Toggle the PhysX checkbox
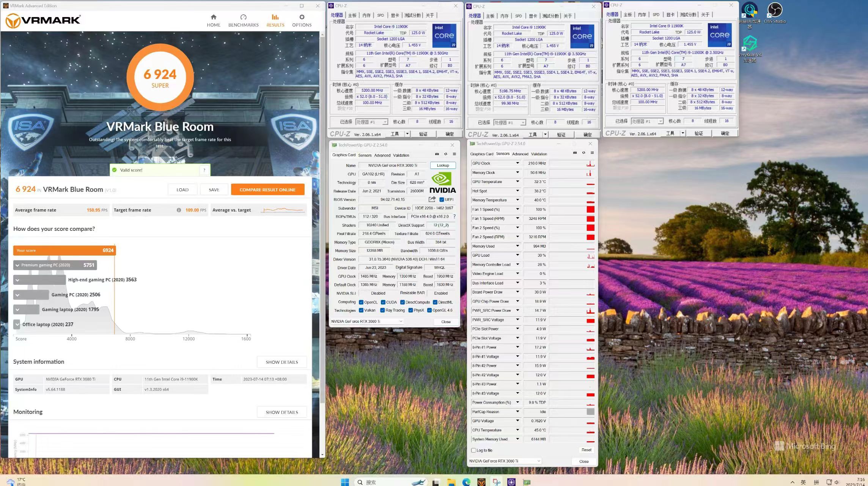 pos(410,310)
